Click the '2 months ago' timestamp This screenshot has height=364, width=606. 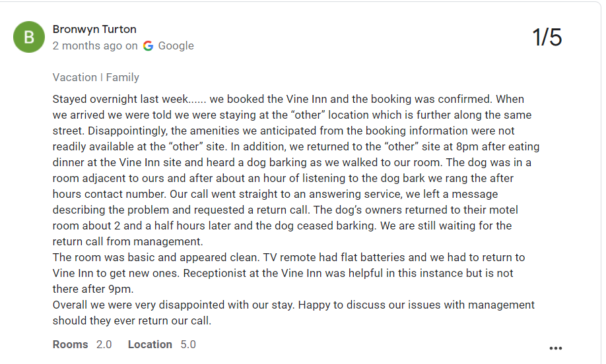coord(87,45)
